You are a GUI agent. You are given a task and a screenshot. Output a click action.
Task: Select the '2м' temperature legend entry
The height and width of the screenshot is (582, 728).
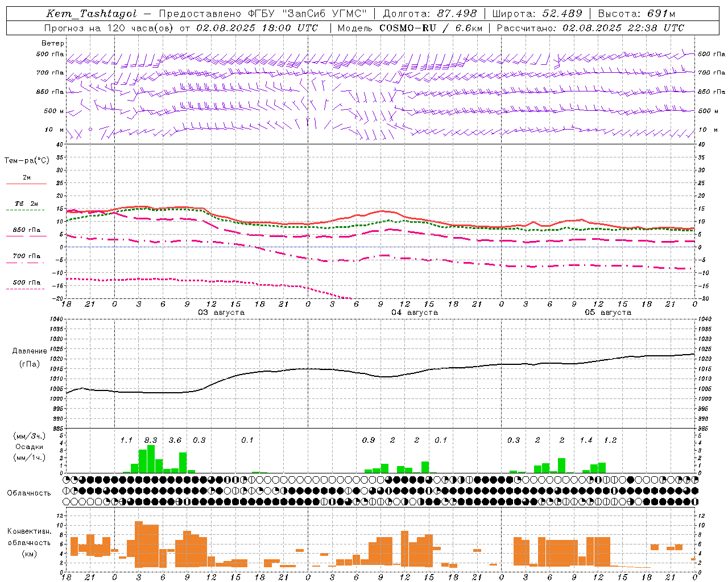pyautogui.click(x=27, y=178)
